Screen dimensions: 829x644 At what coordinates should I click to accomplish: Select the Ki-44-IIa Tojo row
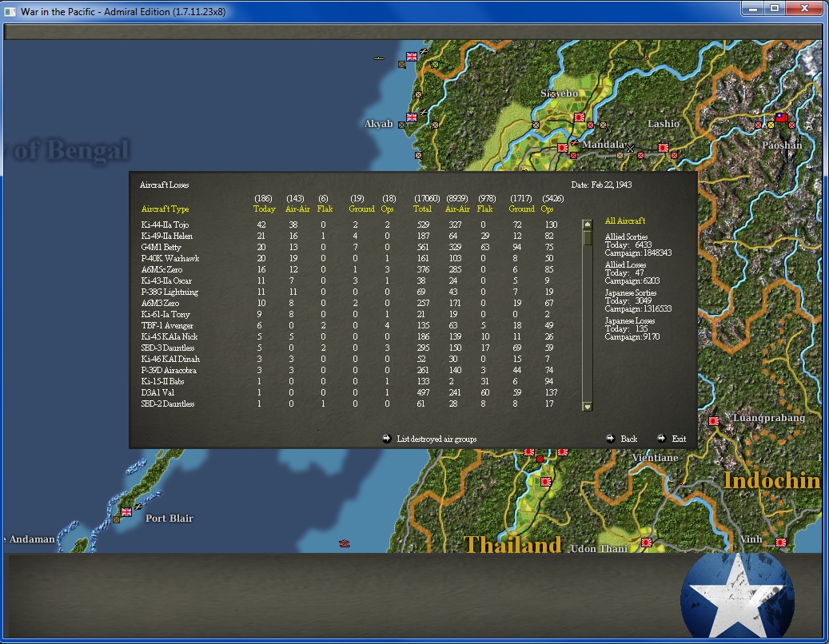[x=349, y=225]
